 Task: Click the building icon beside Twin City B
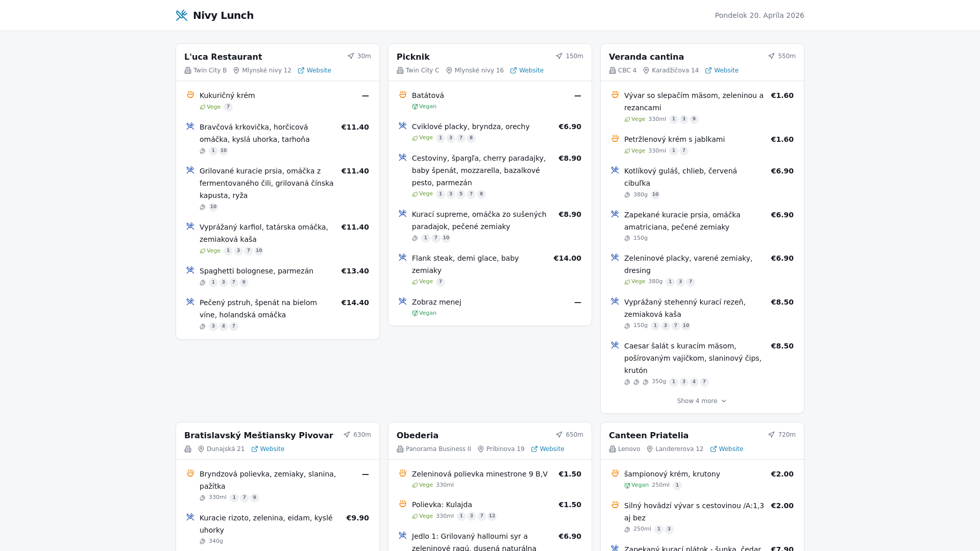[188, 70]
